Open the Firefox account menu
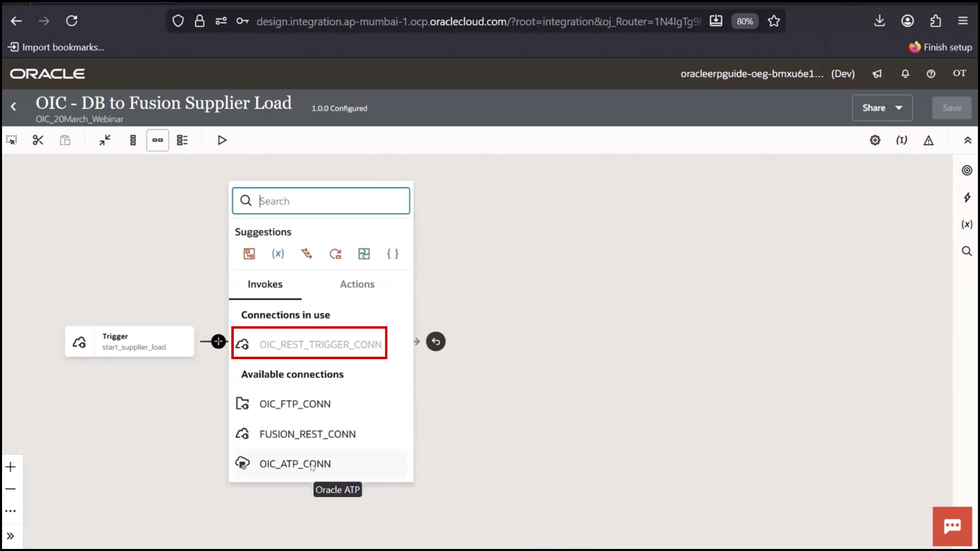This screenshot has width=980, height=551. point(908,21)
